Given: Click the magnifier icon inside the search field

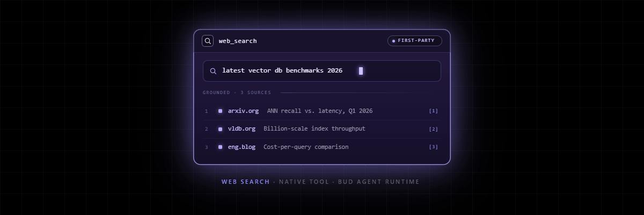Looking at the screenshot, I should [213, 71].
